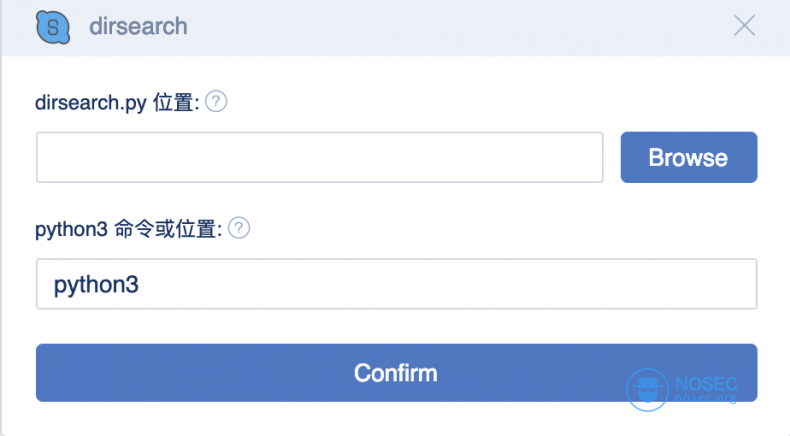Click the empty path box beside Browse
The height and width of the screenshot is (436, 790).
click(x=319, y=157)
